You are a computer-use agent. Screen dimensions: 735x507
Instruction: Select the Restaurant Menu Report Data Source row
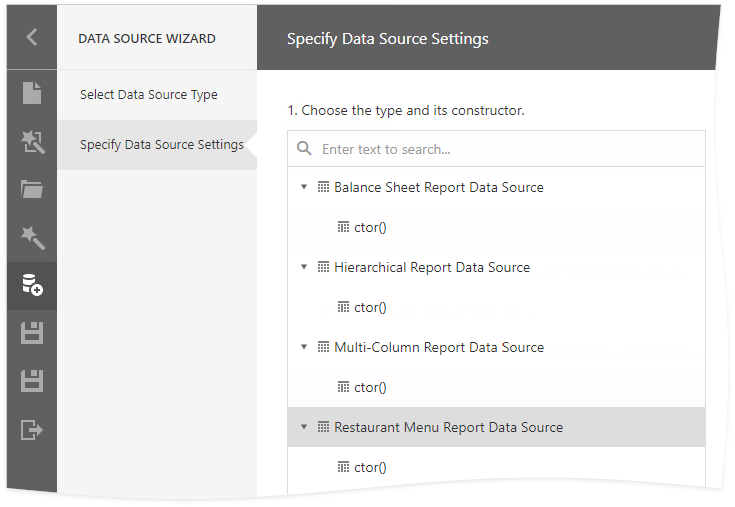pyautogui.click(x=448, y=427)
